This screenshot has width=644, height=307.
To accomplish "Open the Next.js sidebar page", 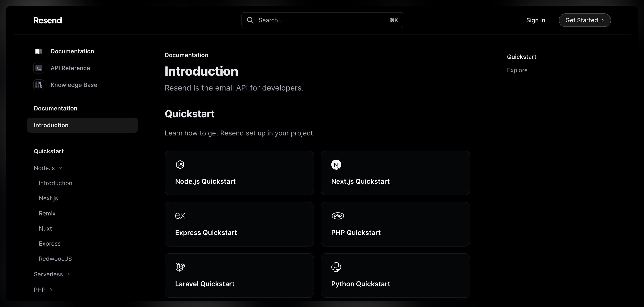I will click(x=48, y=198).
